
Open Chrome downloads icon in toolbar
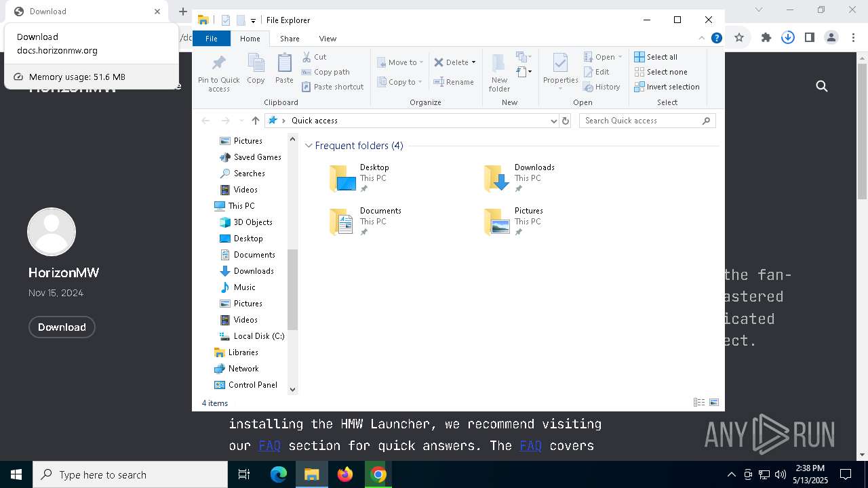788,38
